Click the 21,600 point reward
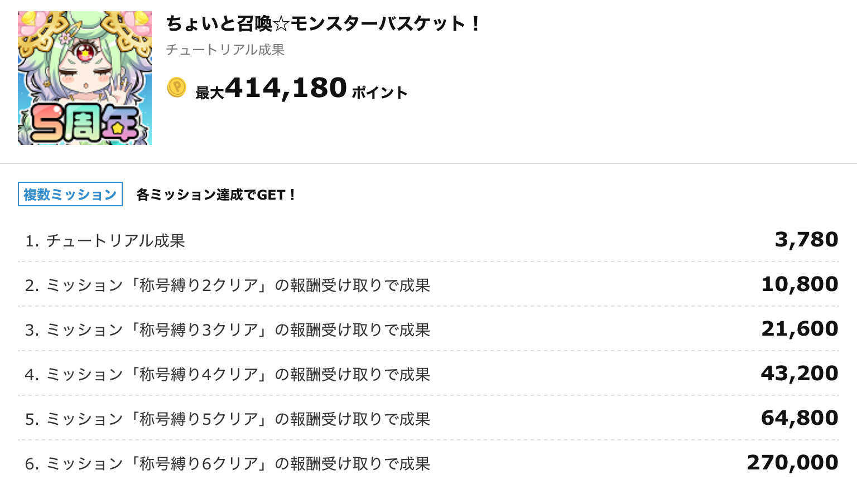 (x=800, y=329)
